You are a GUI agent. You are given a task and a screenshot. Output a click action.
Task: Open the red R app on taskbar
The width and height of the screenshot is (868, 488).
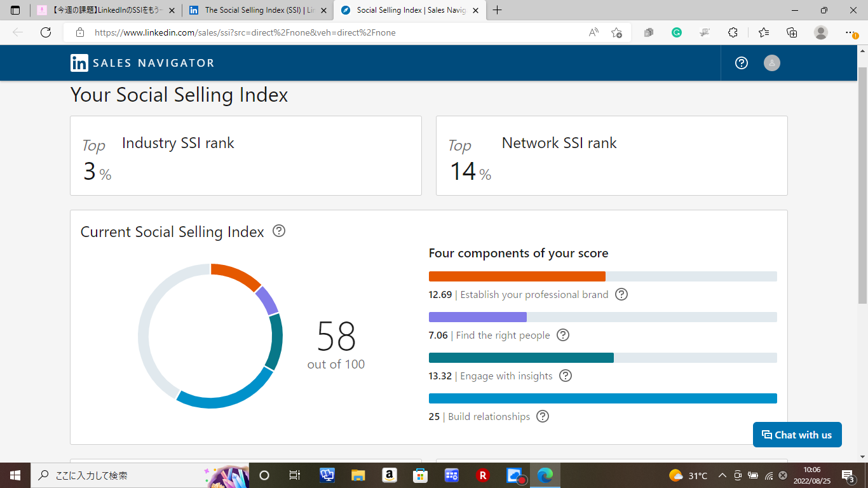click(482, 475)
